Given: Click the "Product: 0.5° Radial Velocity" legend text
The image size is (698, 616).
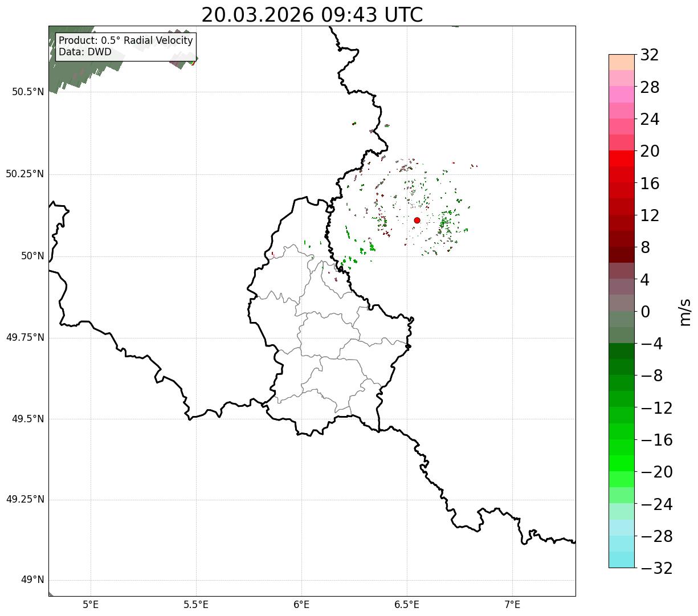Looking at the screenshot, I should pos(126,41).
